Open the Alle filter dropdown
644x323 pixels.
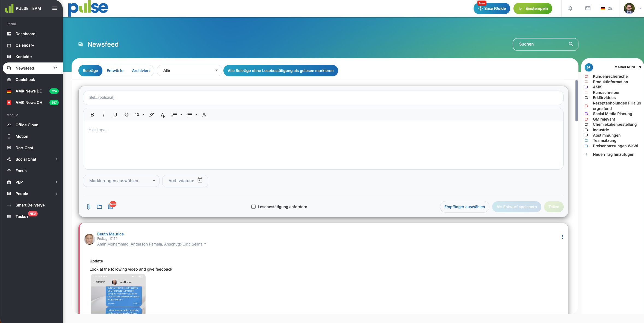189,70
